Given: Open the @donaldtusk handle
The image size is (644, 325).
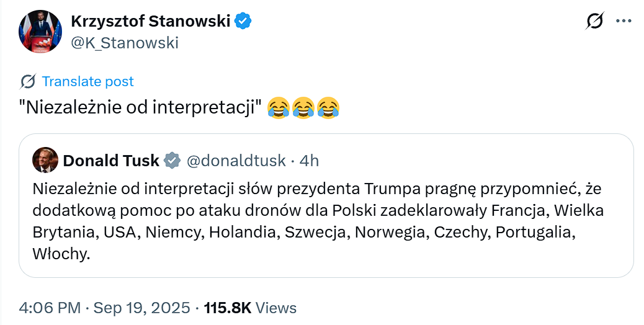Looking at the screenshot, I should 236,161.
